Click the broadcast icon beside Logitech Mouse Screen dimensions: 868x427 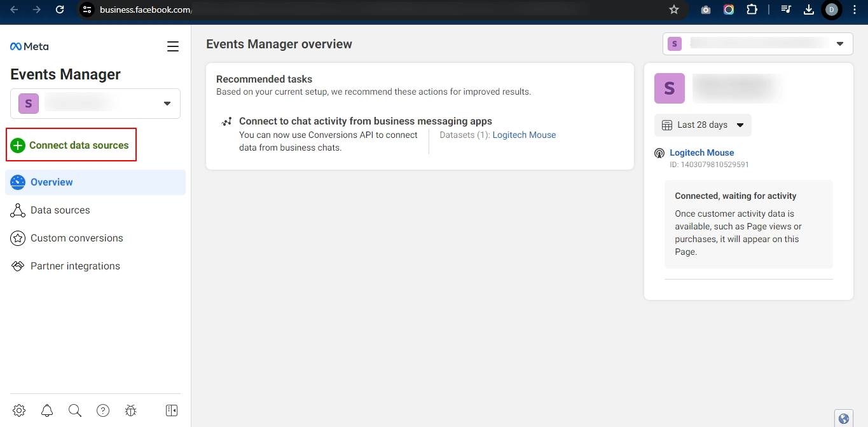click(659, 153)
